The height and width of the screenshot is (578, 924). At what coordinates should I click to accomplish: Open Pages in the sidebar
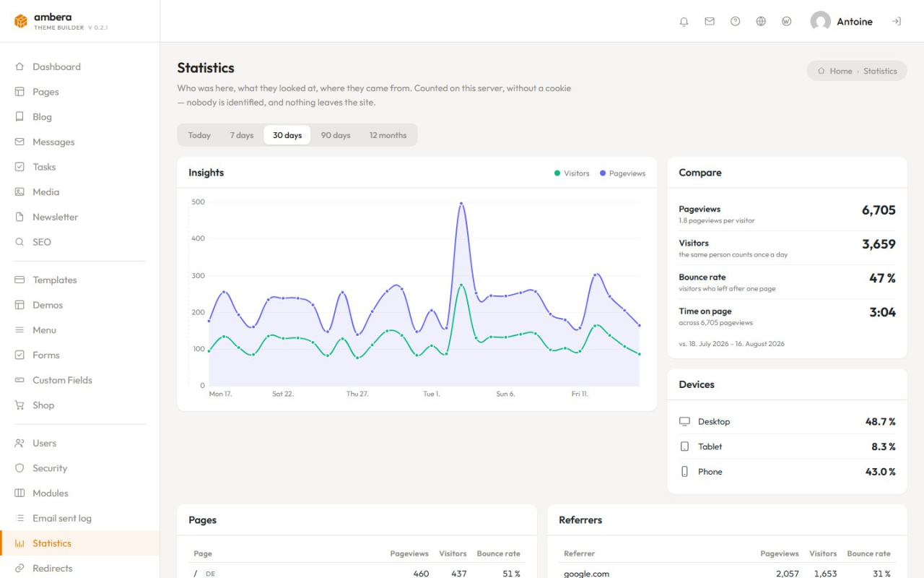79,92
